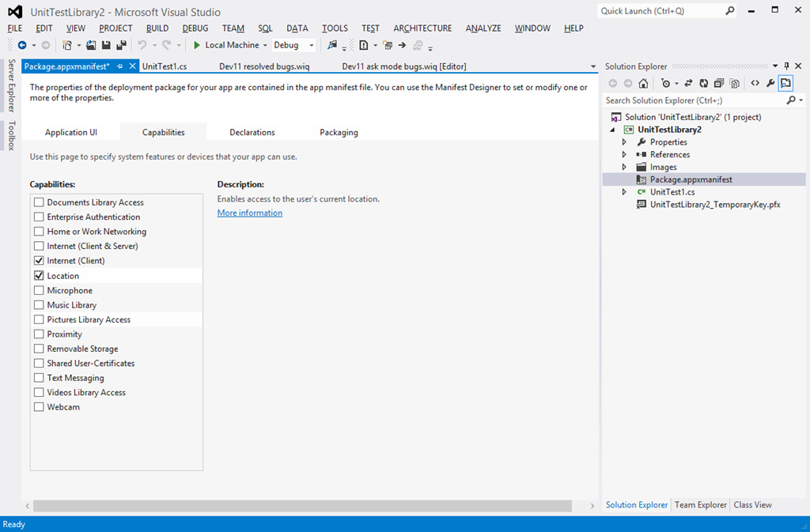810x532 pixels.
Task: Select UnitTestLibrary2_TemporaryKey.pfx in the tree
Action: [715, 204]
